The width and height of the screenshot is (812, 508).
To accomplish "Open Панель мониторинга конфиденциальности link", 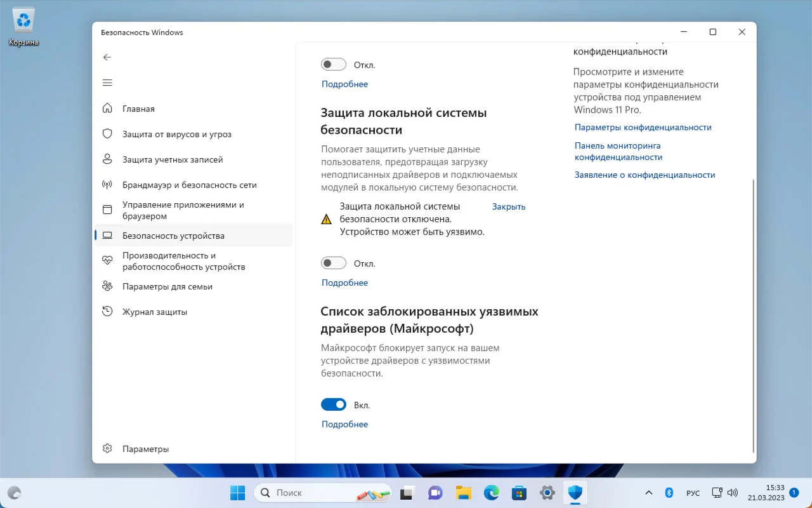I will pyautogui.click(x=619, y=151).
